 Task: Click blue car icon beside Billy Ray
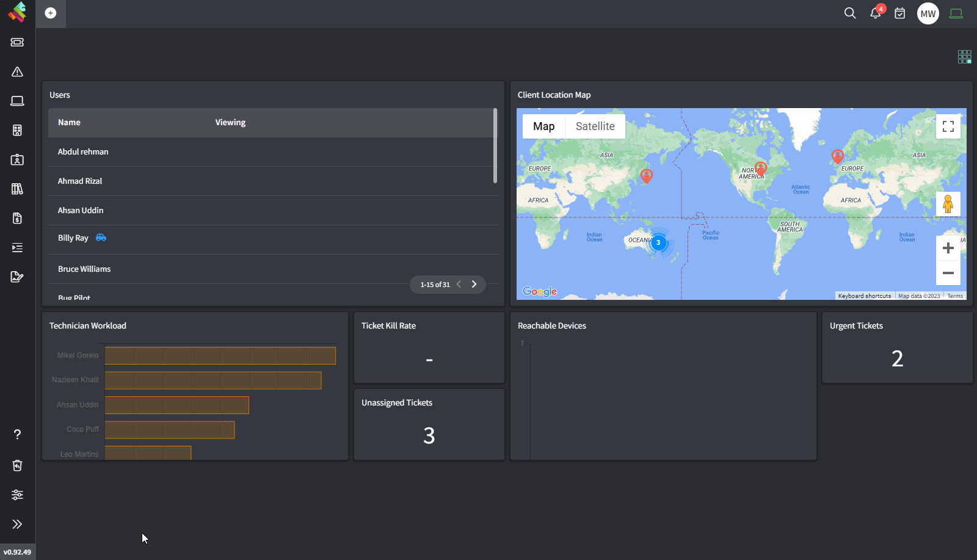101,238
